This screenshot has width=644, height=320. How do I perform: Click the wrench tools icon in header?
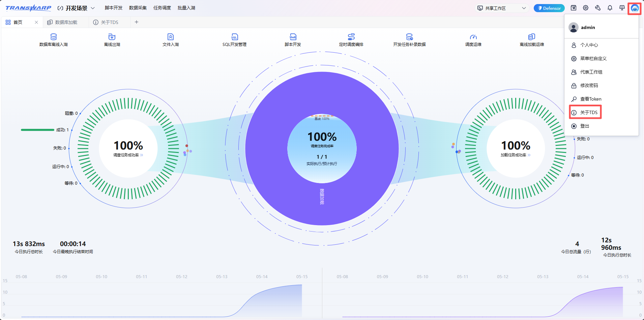click(598, 8)
